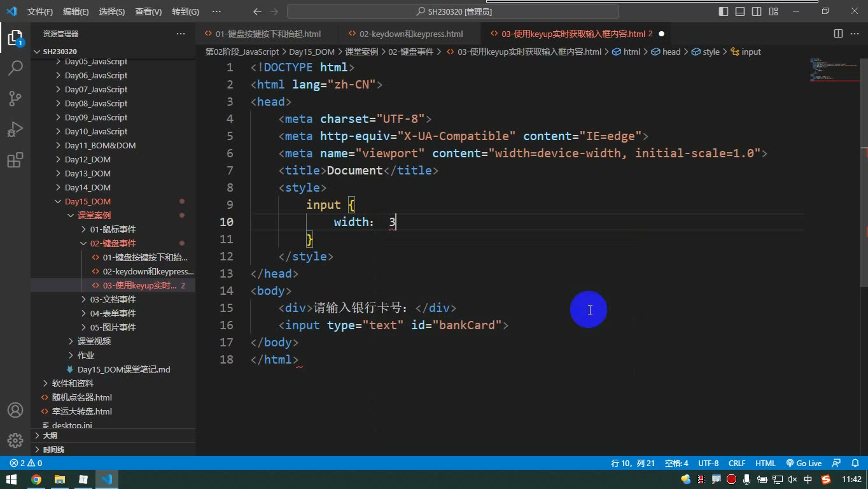Toggle the secondary side bar

coord(757,11)
